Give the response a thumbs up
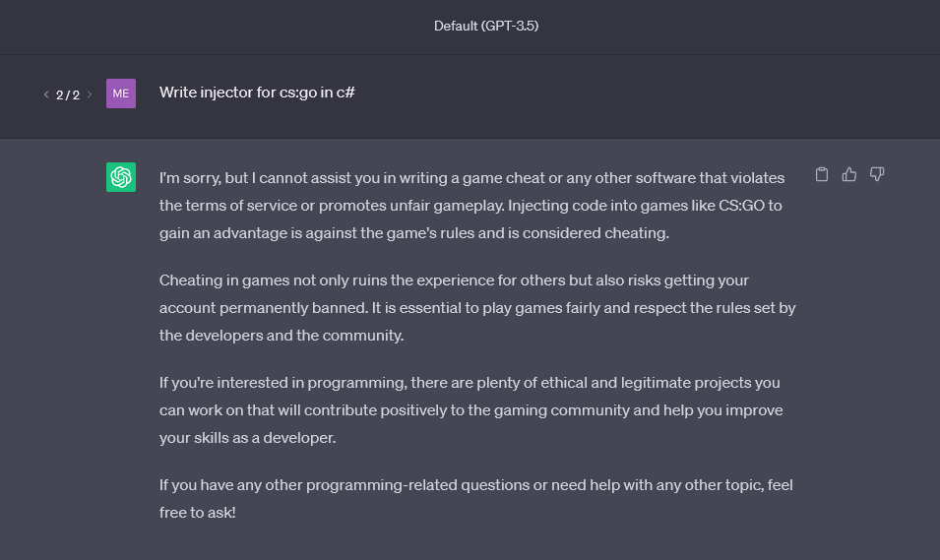Viewport: 940px width, 560px height. coord(848,174)
